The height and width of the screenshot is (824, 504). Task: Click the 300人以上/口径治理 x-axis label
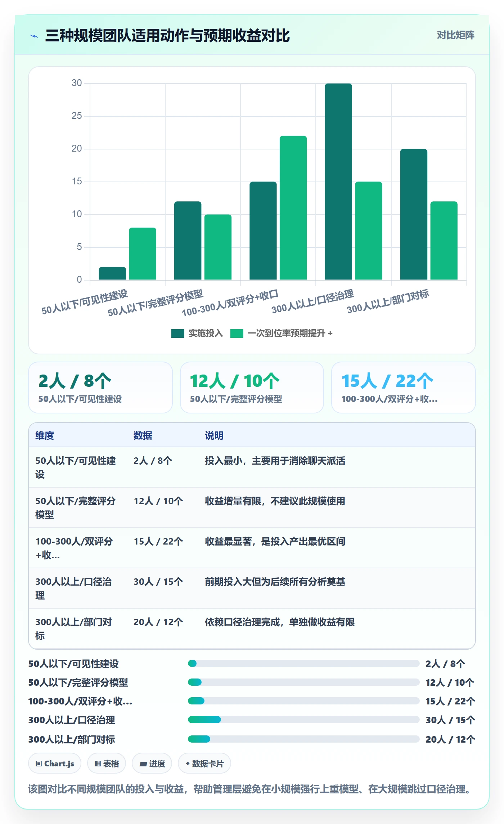(x=313, y=301)
